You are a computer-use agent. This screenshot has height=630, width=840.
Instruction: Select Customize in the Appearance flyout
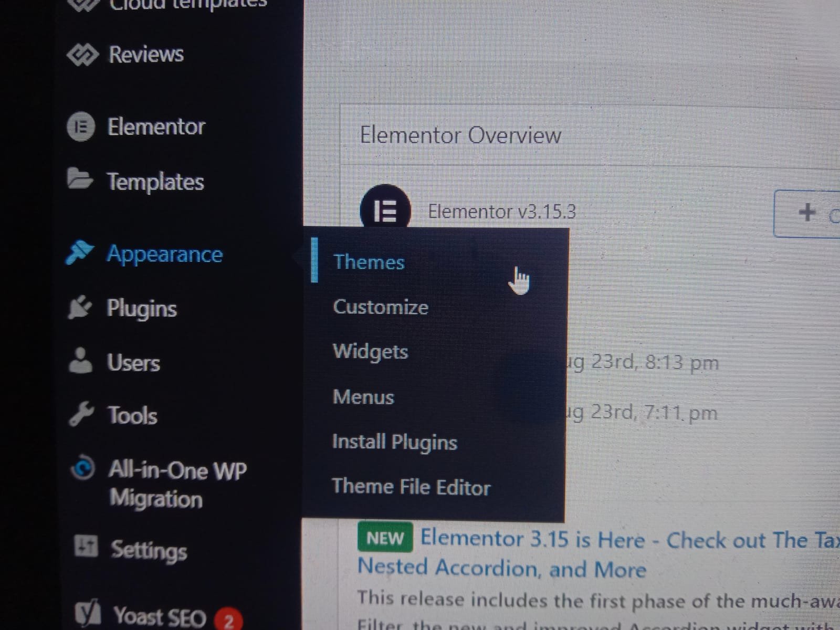coord(380,307)
